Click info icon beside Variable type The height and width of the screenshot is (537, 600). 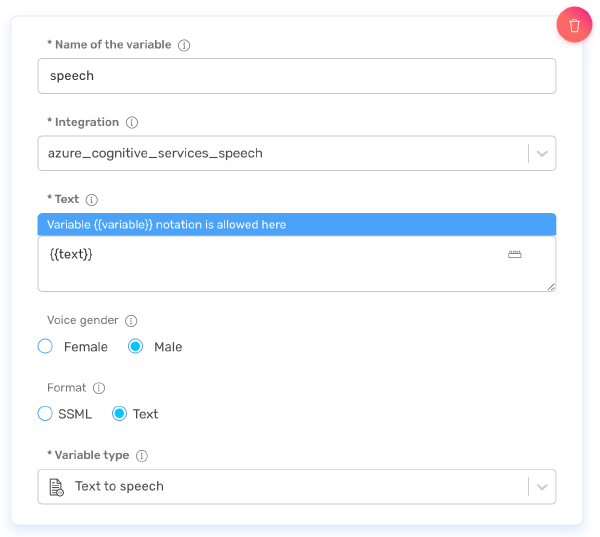pyautogui.click(x=142, y=456)
